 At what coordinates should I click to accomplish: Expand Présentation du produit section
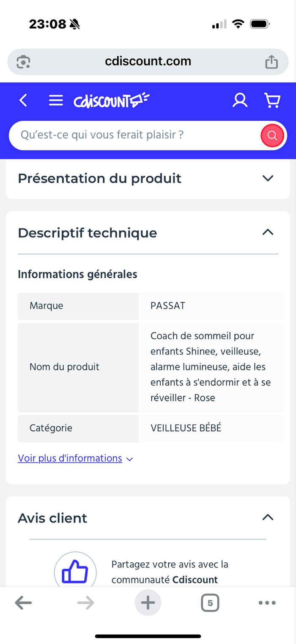[148, 178]
